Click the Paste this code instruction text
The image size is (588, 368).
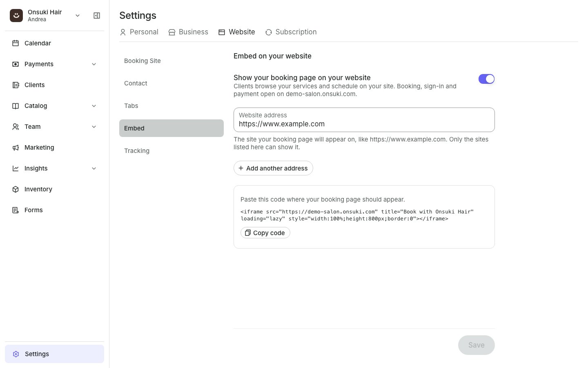point(323,200)
